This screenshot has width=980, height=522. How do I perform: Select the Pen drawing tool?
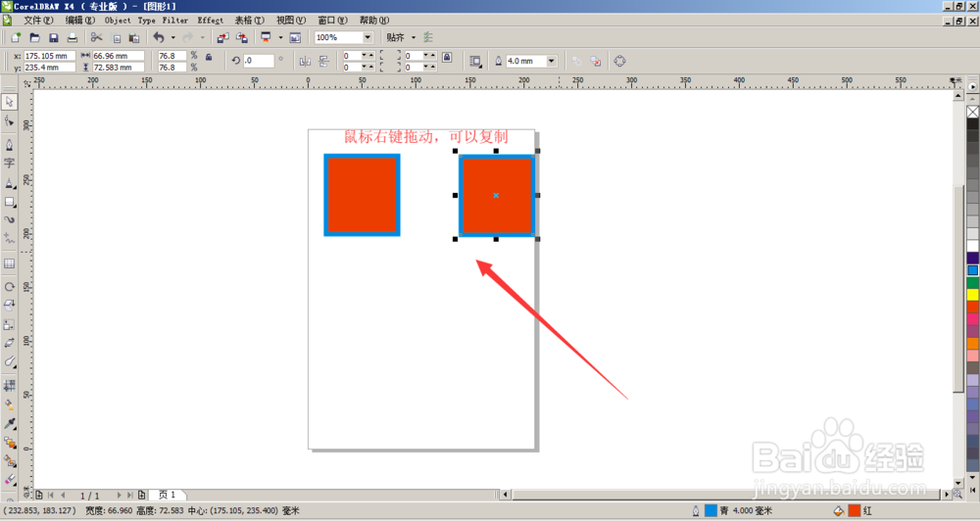click(x=10, y=144)
